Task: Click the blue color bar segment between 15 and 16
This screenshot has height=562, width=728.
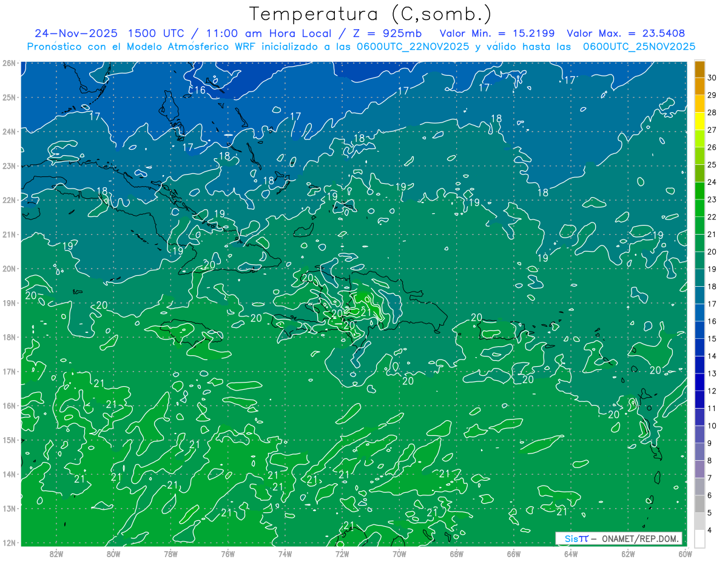Action: pos(699,330)
